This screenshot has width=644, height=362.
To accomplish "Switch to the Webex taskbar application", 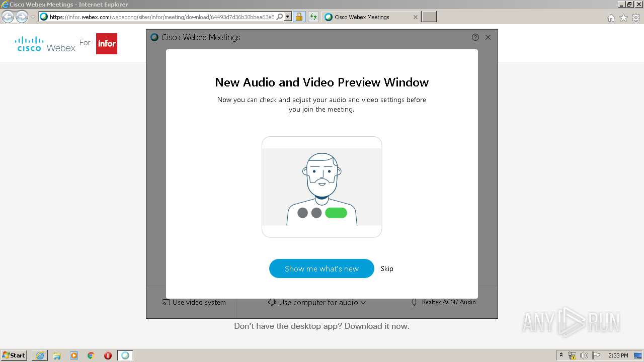I will point(125,355).
